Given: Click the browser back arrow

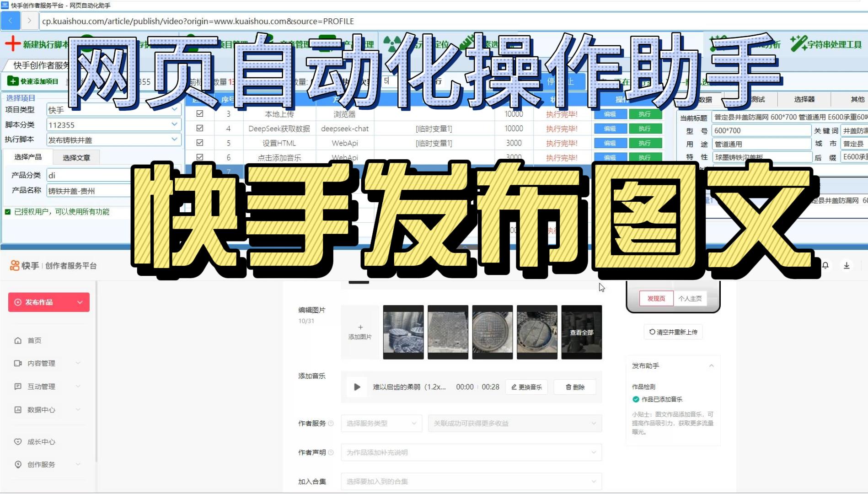Looking at the screenshot, I should click(x=10, y=21).
